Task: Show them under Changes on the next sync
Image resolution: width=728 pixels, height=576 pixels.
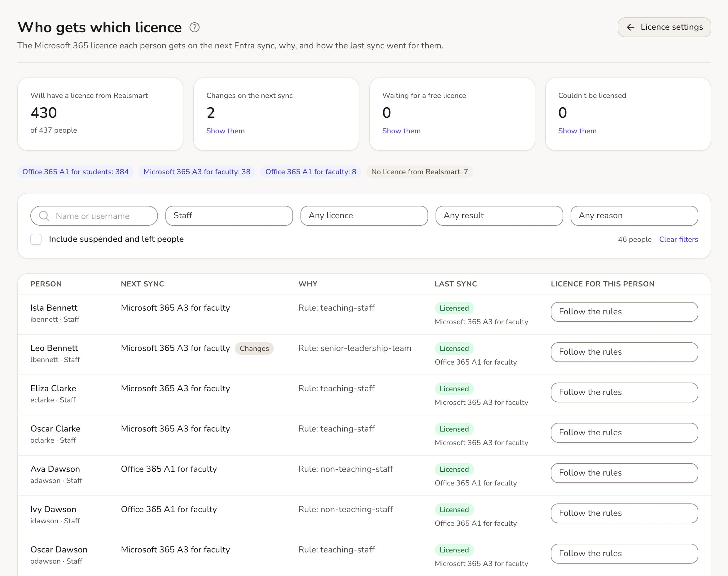Action: (226, 131)
